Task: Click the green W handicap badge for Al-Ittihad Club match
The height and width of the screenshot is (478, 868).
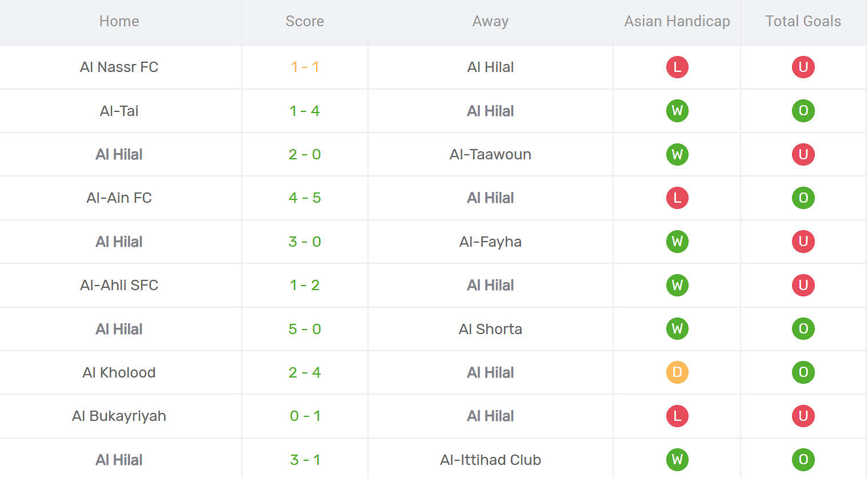Action: click(677, 460)
